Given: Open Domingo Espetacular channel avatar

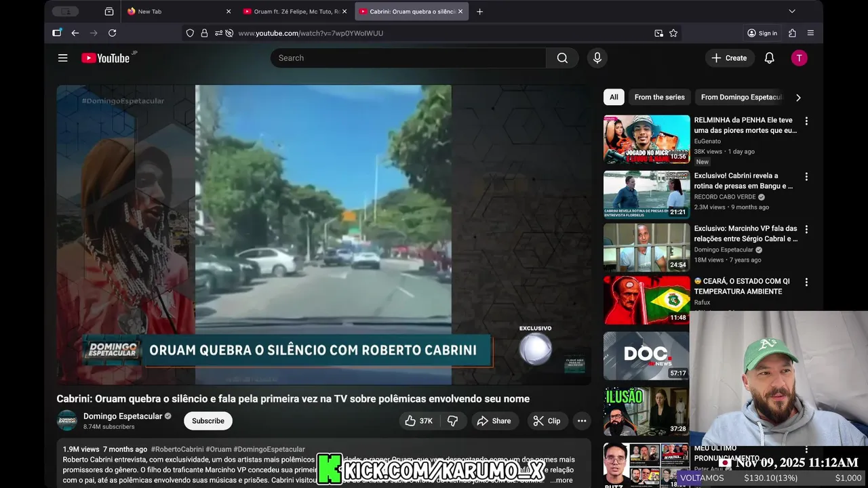Looking at the screenshot, I should coord(66,421).
